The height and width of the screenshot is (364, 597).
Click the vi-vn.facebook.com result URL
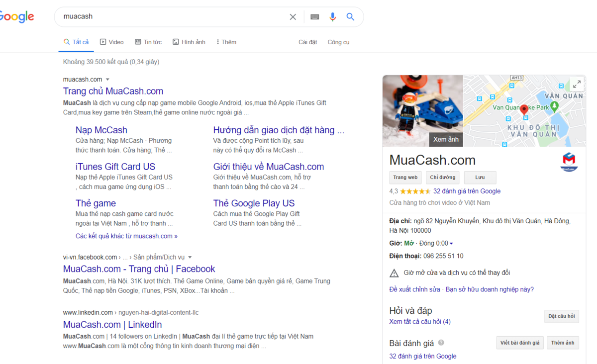pos(90,258)
